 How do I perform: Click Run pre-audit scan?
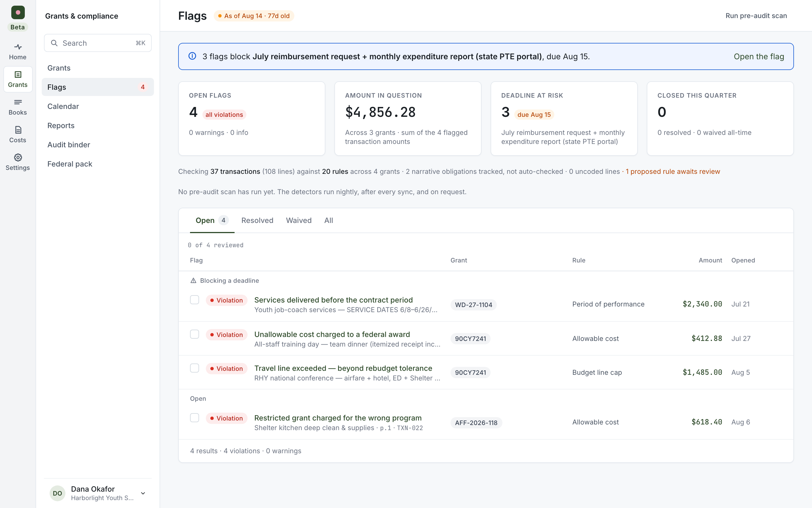coord(756,16)
